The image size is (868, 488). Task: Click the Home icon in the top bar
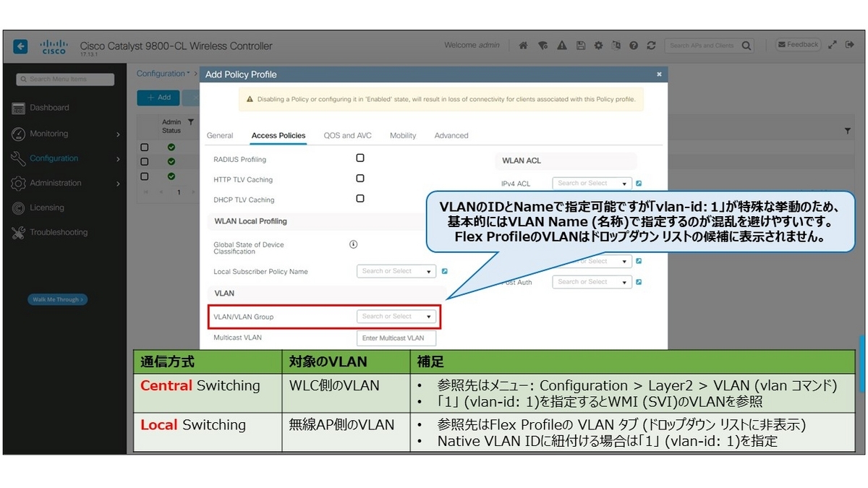523,45
